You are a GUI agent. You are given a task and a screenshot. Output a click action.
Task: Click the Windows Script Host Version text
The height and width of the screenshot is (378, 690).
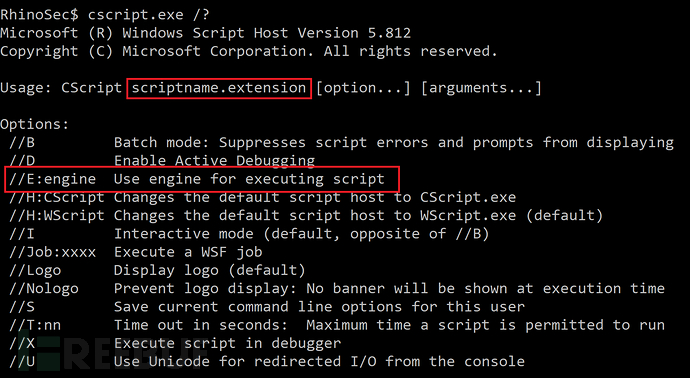266,33
